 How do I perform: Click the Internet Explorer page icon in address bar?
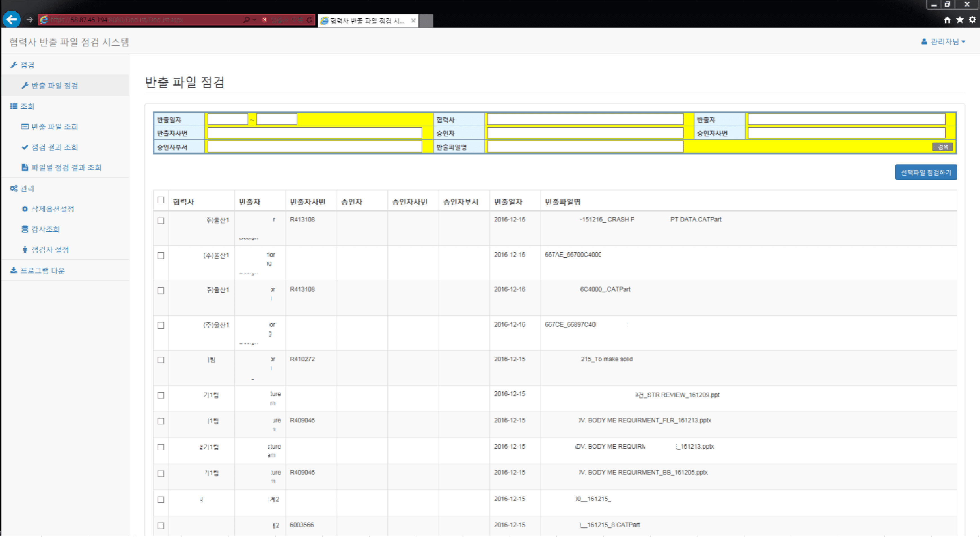point(44,20)
